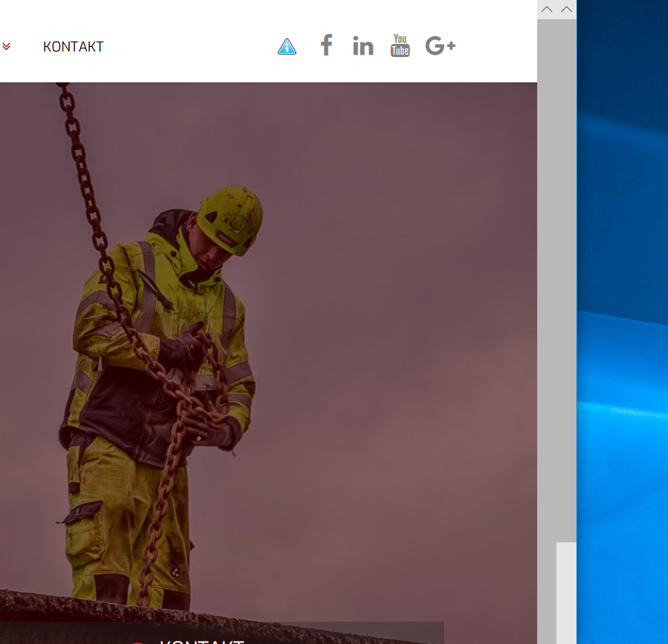The height and width of the screenshot is (644, 668).
Task: Visit the YouTube channel icon
Action: pos(400,45)
